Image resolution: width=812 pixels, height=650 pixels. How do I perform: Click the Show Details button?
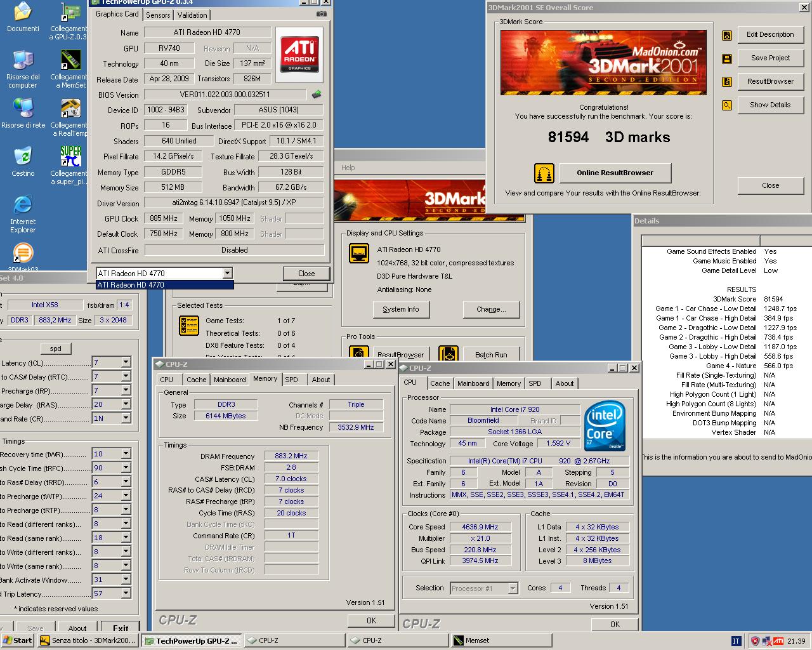tap(770, 105)
